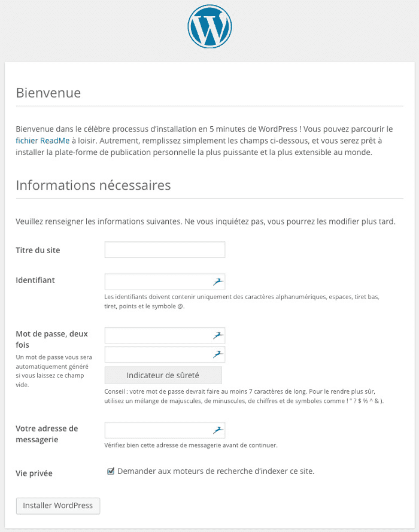Viewport: 419px width, 532px height.
Task: Click the Vie privée label
Action: point(34,473)
